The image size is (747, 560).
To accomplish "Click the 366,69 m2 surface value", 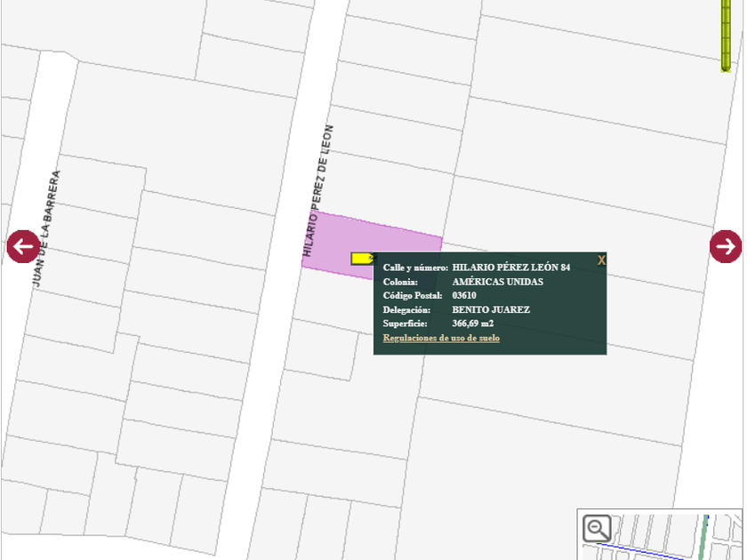I will click(472, 324).
